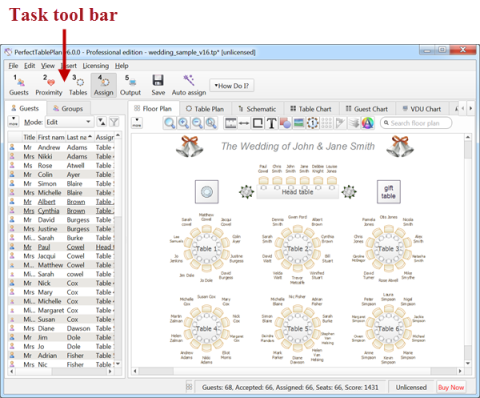Click the greyed stacked layers icon

pos(354,123)
